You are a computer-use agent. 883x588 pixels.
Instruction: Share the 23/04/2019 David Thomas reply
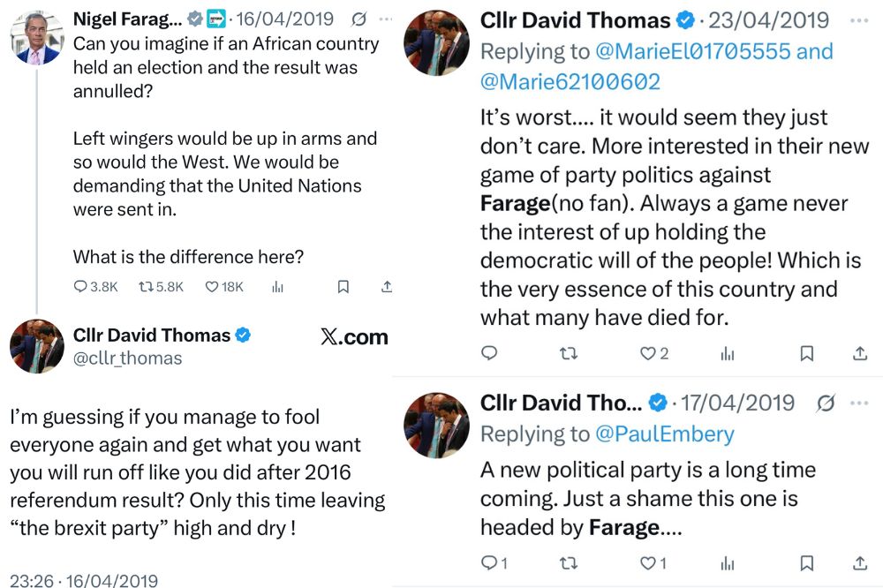pos(859,354)
